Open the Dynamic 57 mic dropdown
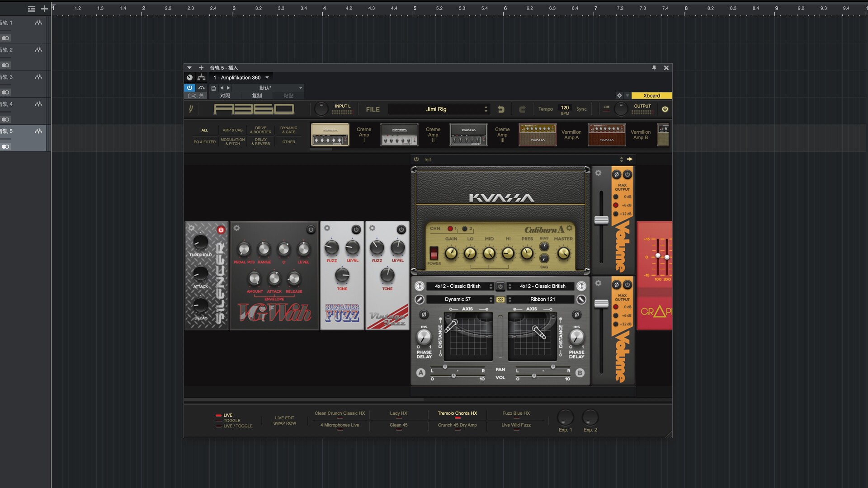This screenshot has height=488, width=868. pyautogui.click(x=460, y=299)
